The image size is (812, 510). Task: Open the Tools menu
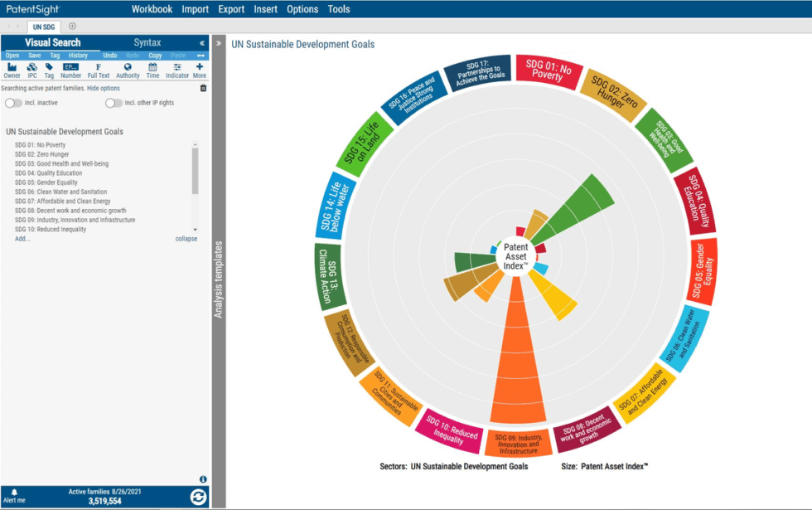click(339, 9)
